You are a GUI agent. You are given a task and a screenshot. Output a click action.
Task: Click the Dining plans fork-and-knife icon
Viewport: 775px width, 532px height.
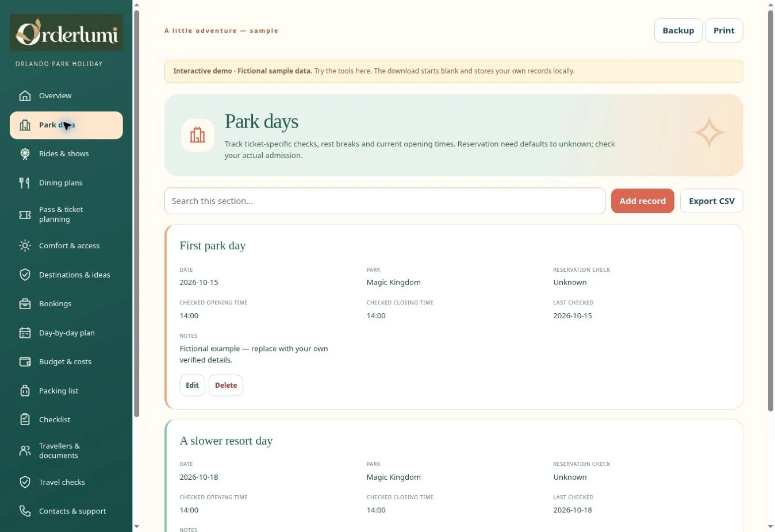pyautogui.click(x=25, y=183)
